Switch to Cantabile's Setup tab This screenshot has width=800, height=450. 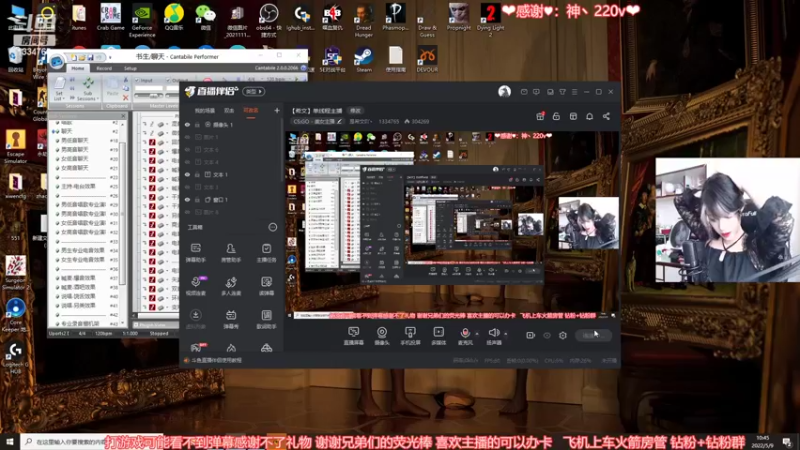(130, 68)
